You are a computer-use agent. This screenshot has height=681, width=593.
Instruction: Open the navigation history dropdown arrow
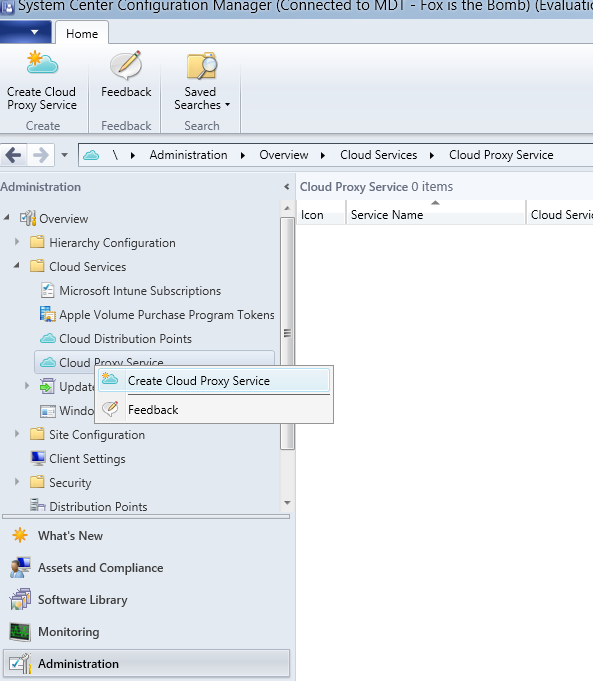coord(65,155)
